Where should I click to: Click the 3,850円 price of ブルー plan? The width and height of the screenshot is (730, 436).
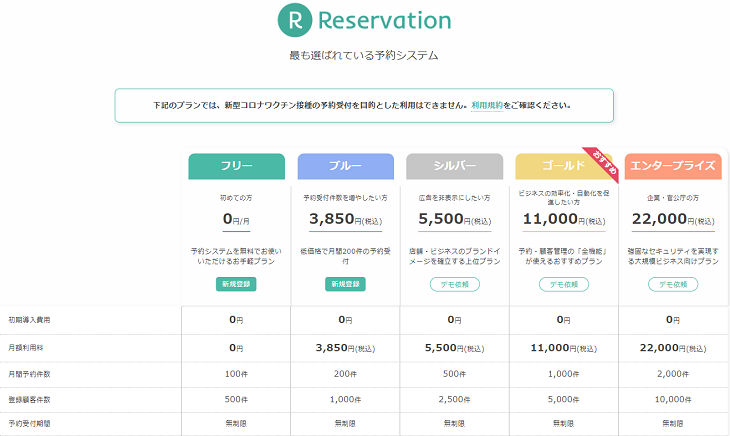pyautogui.click(x=345, y=219)
